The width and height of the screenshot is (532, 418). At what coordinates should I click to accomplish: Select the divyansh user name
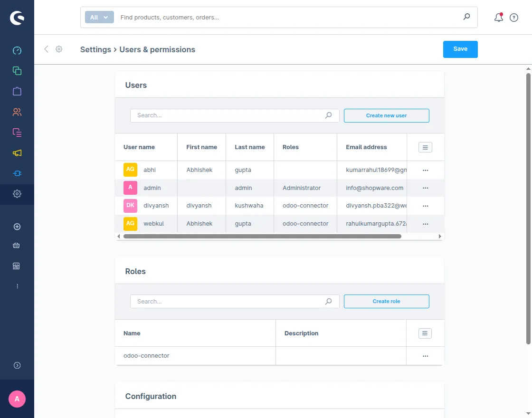[156, 206]
